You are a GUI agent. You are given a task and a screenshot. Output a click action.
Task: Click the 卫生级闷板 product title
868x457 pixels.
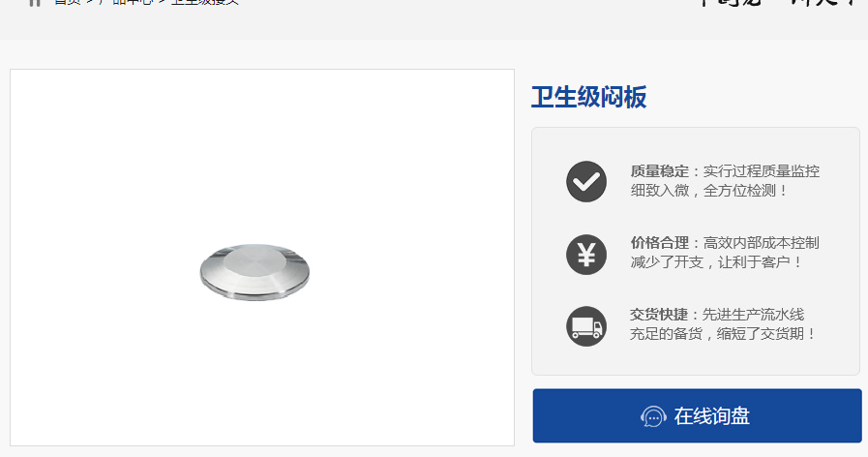[x=588, y=97]
